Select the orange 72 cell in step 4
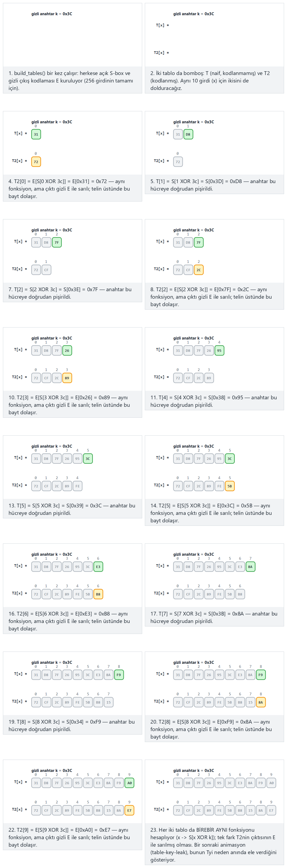287x868 pixels. 36,162
